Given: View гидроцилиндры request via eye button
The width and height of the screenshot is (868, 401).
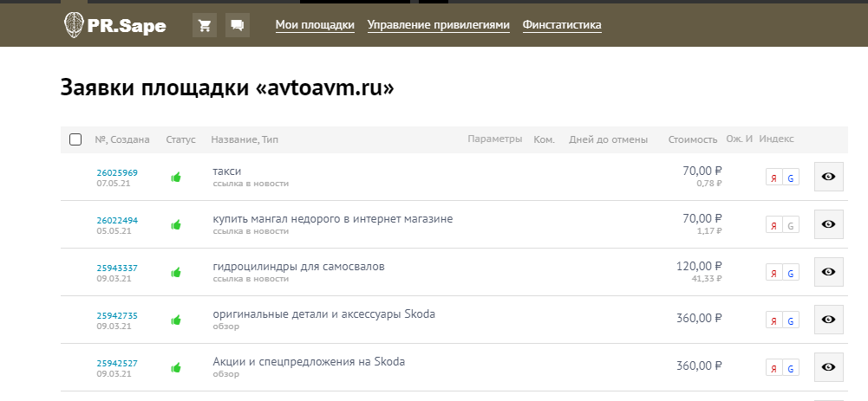Looking at the screenshot, I should click(829, 272).
